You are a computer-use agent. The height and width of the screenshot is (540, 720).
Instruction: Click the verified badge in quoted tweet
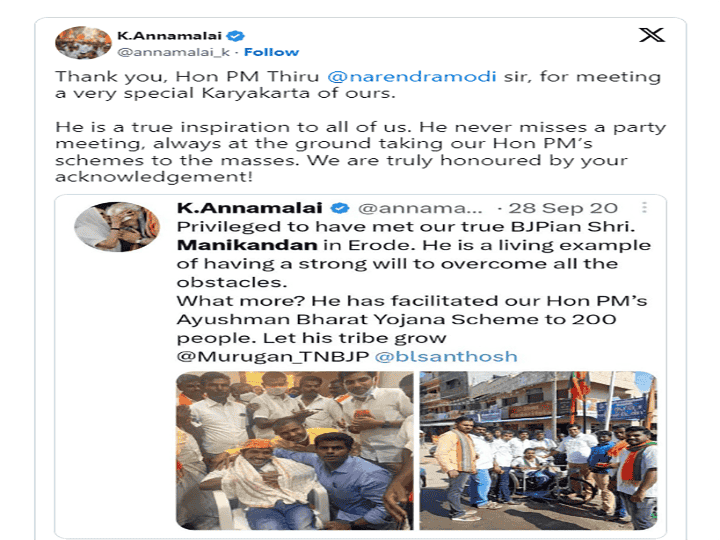340,208
